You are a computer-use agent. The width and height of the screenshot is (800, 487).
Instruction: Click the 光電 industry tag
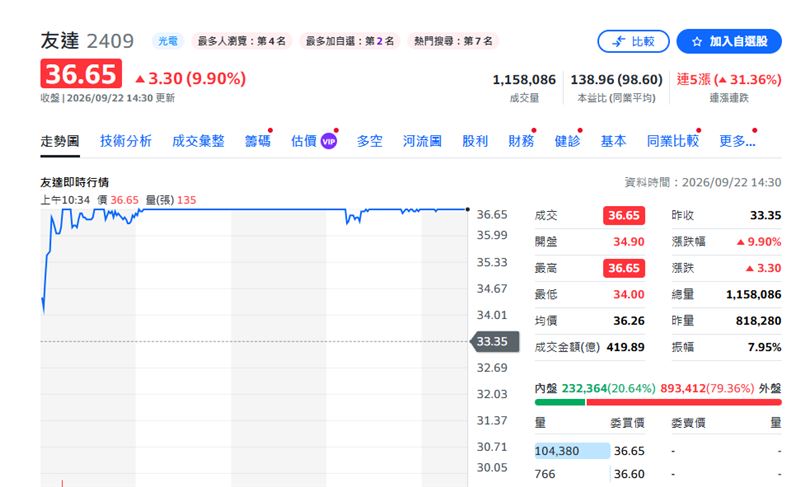[x=168, y=41]
